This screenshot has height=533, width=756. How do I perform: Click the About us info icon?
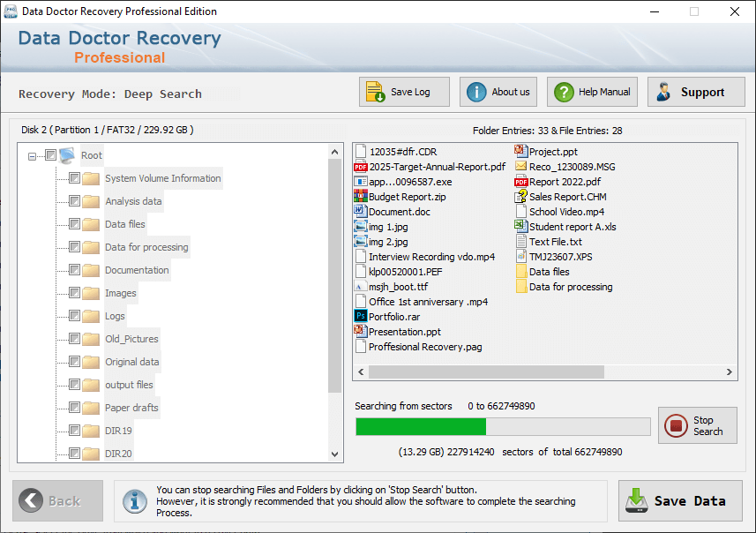(x=476, y=92)
